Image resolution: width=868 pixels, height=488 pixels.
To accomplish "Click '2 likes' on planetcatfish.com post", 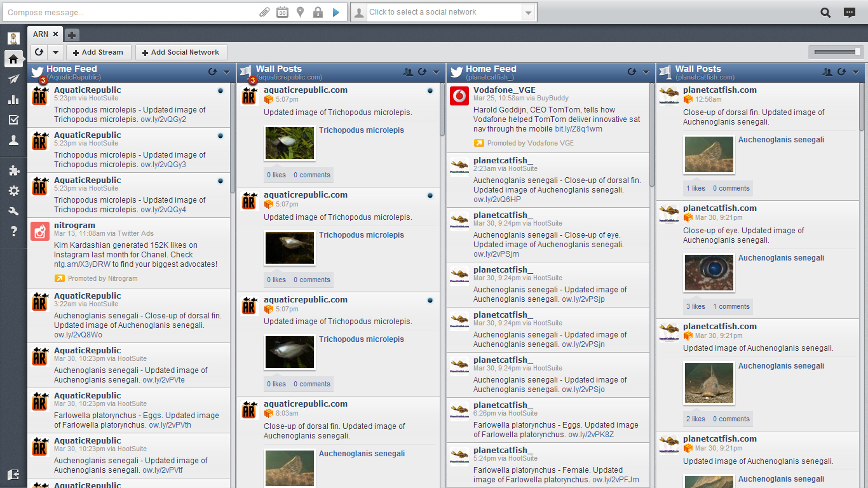I will coord(696,419).
